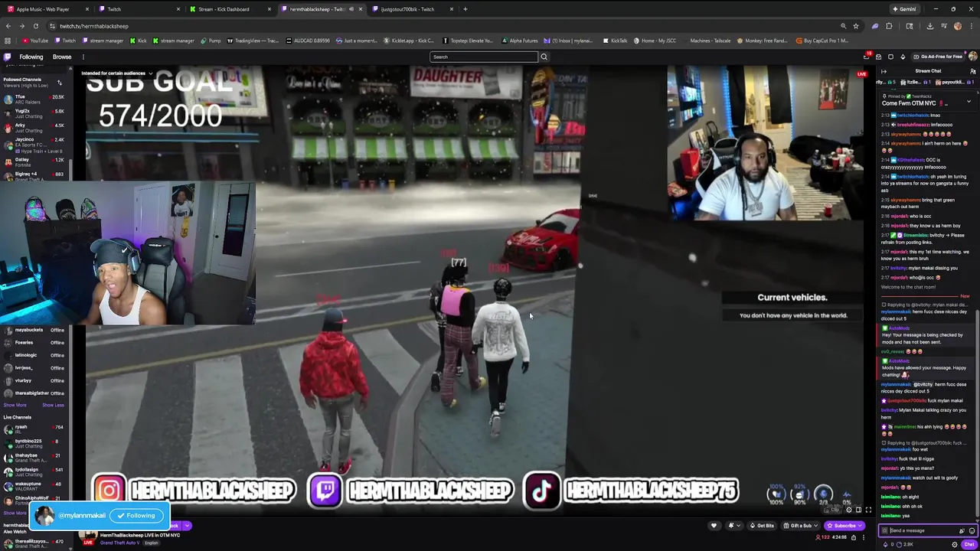This screenshot has height=551, width=980.
Task: Open the Browse page in Twitch
Action: coord(62,57)
